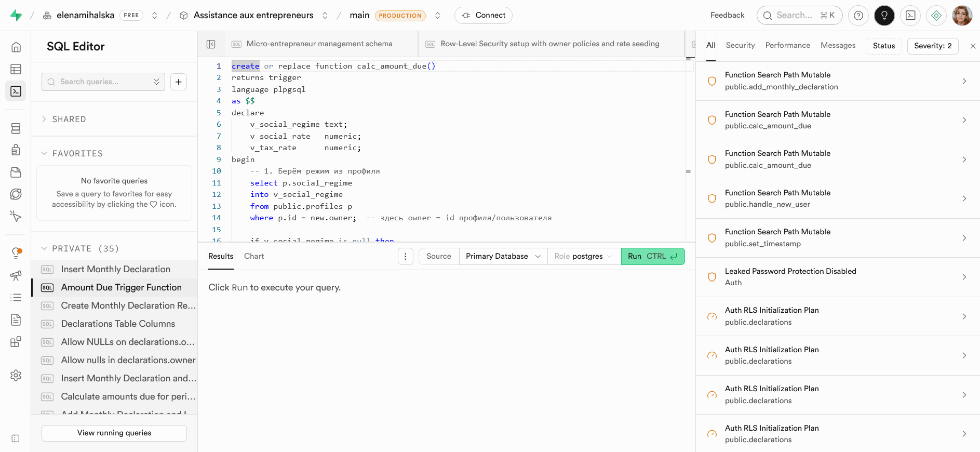Image resolution: width=980 pixels, height=452 pixels.
Task: Open the Status filter dropdown
Action: tap(883, 46)
